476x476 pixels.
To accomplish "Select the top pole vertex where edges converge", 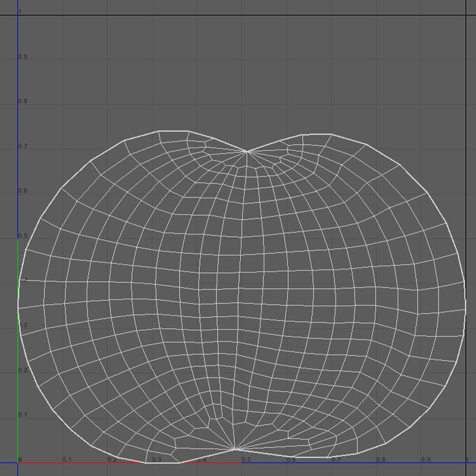I will coord(246,151).
